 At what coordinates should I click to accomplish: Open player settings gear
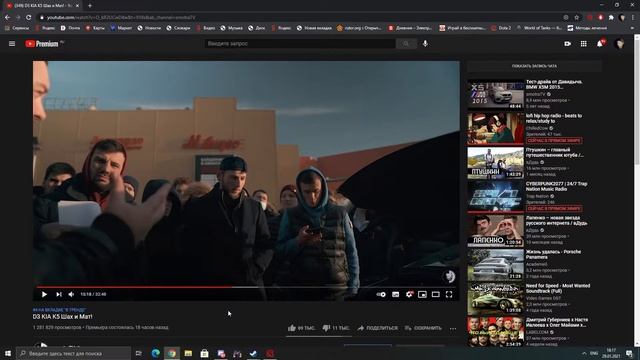(x=409, y=294)
